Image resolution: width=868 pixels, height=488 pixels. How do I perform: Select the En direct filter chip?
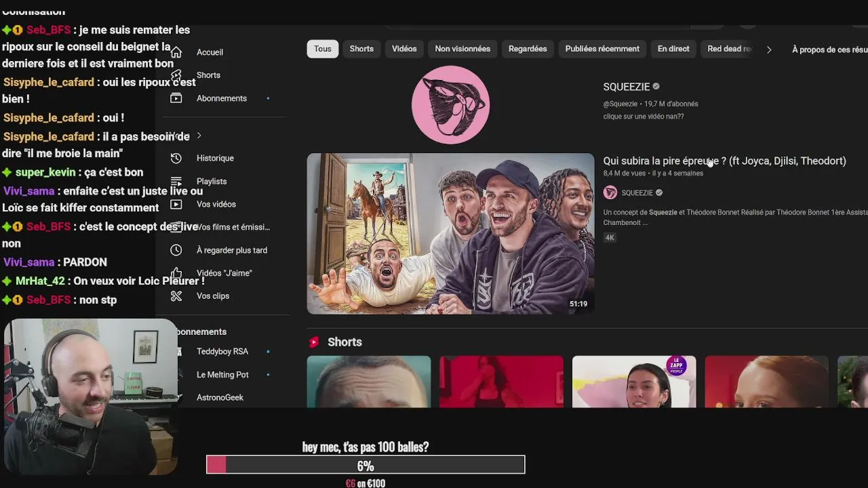(673, 49)
